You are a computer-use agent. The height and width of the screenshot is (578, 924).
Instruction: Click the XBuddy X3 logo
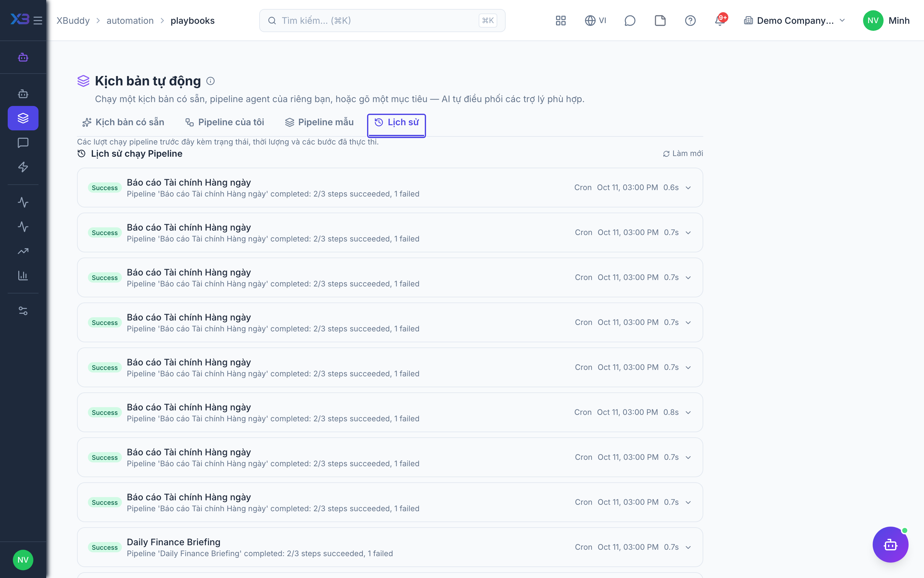pyautogui.click(x=20, y=19)
